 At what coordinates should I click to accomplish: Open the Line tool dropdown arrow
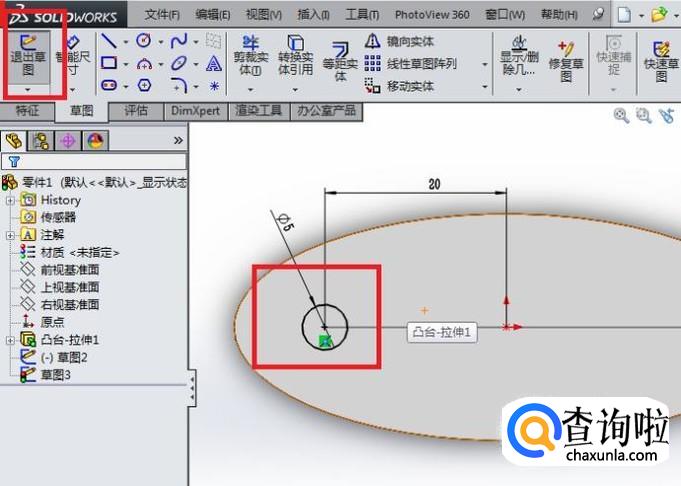(126, 42)
